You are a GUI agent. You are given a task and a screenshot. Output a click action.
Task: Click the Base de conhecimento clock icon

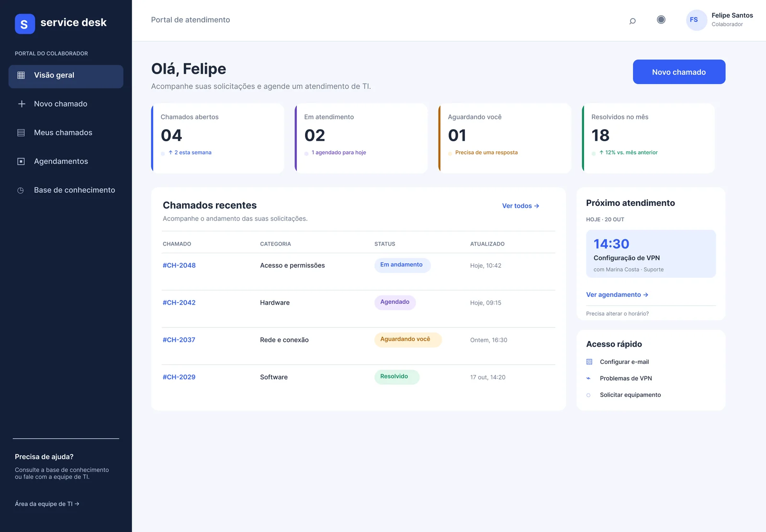(21, 190)
